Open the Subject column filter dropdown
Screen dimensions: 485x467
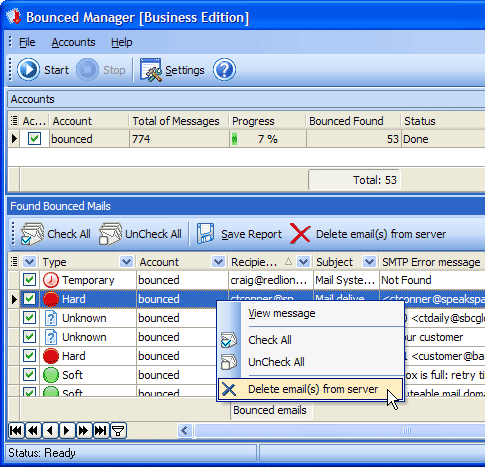click(369, 262)
